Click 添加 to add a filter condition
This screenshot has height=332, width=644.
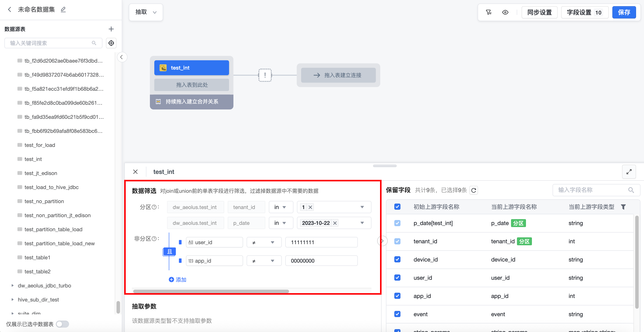click(x=178, y=280)
